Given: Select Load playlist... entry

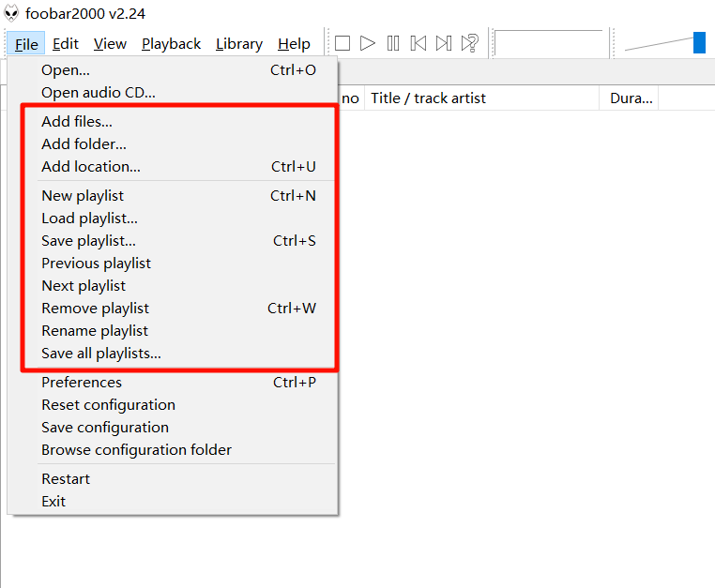Looking at the screenshot, I should tap(173, 219).
